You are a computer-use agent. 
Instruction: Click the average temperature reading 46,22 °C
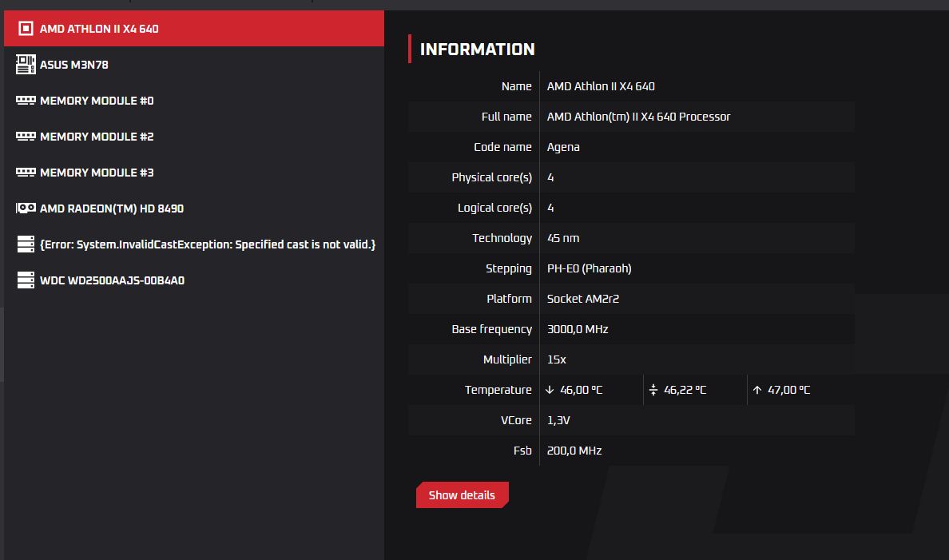point(685,390)
